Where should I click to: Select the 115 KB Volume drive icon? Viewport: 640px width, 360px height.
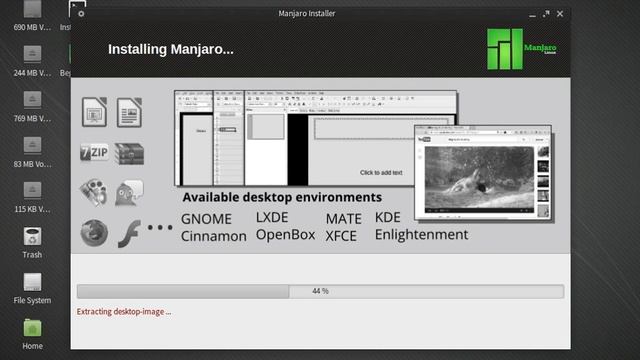[32, 190]
